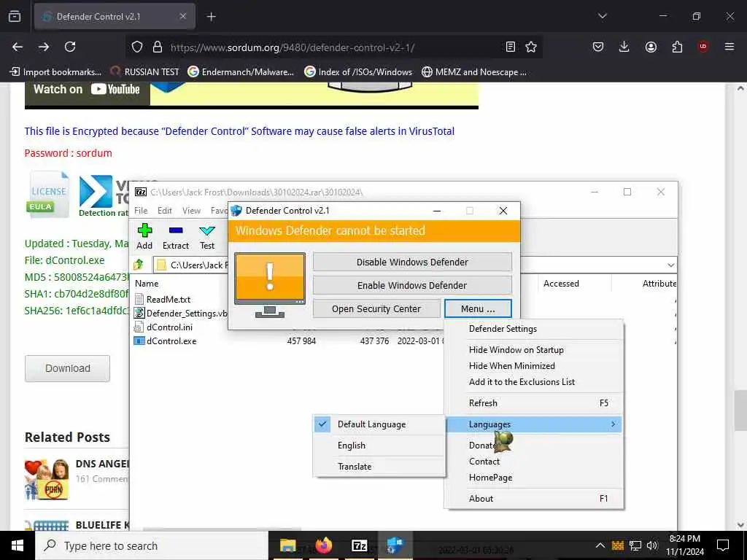Viewport: 747px width, 560px height.
Task: Toggle Hide When Minimized option
Action: click(x=533, y=366)
